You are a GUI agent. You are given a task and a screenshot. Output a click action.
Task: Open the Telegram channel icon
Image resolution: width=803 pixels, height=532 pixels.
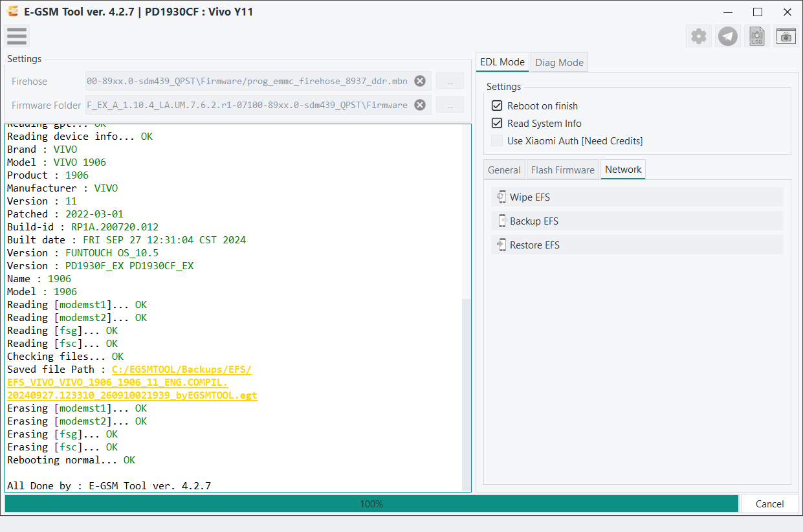(x=728, y=36)
